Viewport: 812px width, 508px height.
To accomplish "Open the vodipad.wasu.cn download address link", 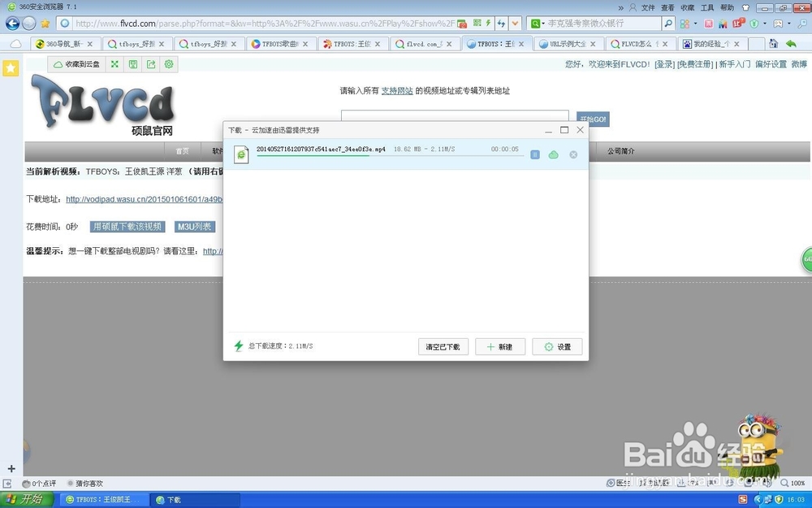I will pos(144,199).
